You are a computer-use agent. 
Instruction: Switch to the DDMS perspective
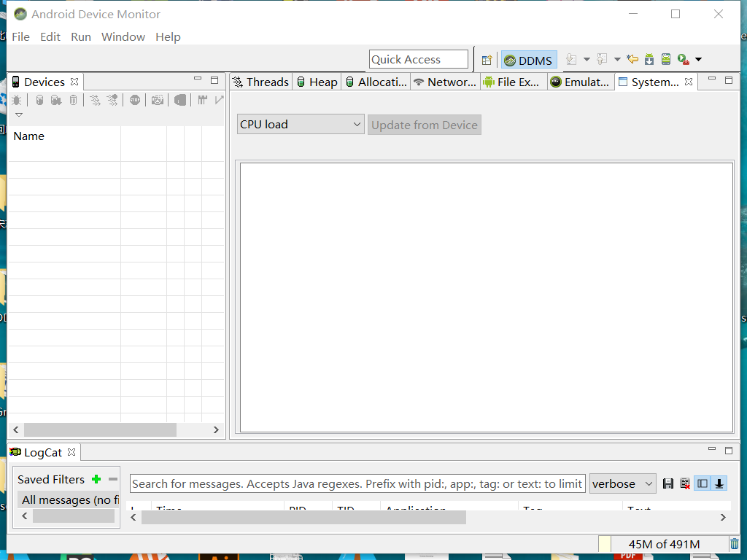[x=529, y=61]
